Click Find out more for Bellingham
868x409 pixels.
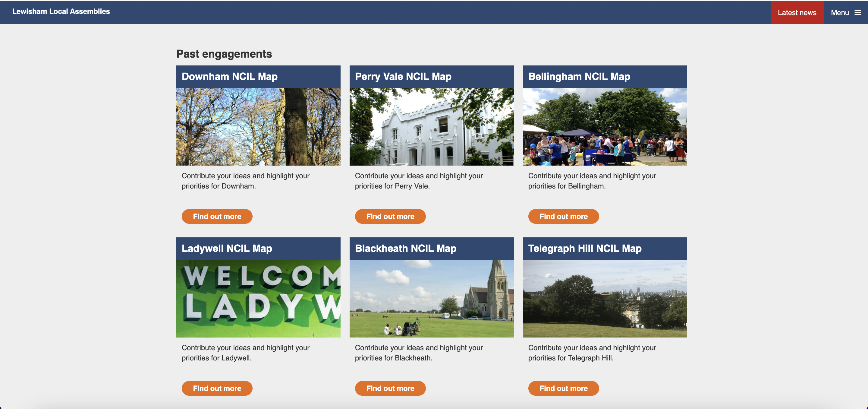[x=564, y=216]
